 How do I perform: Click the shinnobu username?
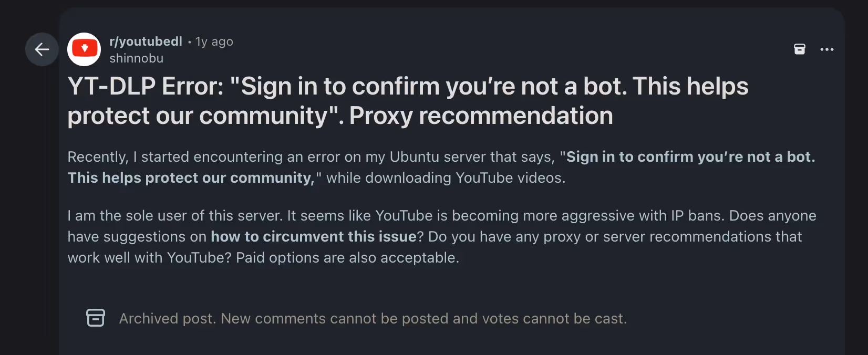click(137, 58)
